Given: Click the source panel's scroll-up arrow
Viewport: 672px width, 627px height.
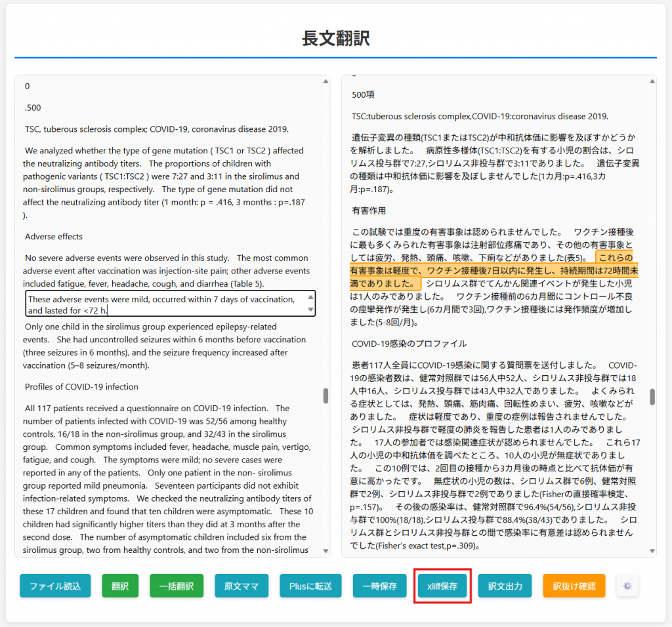Looking at the screenshot, I should [x=325, y=82].
